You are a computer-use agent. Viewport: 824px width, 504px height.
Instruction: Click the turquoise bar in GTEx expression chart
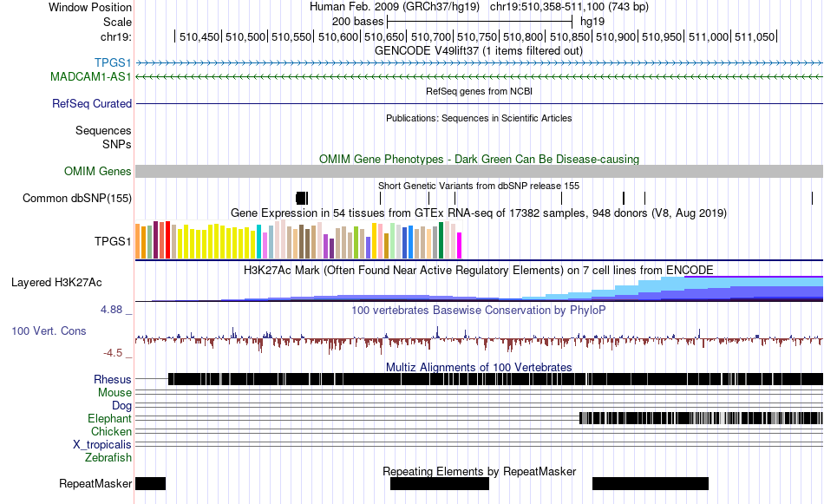click(258, 242)
